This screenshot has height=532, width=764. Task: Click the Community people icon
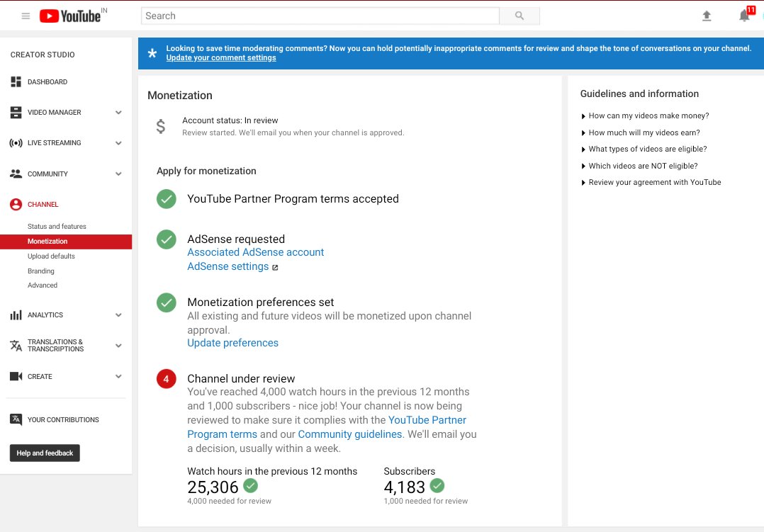[x=16, y=174]
